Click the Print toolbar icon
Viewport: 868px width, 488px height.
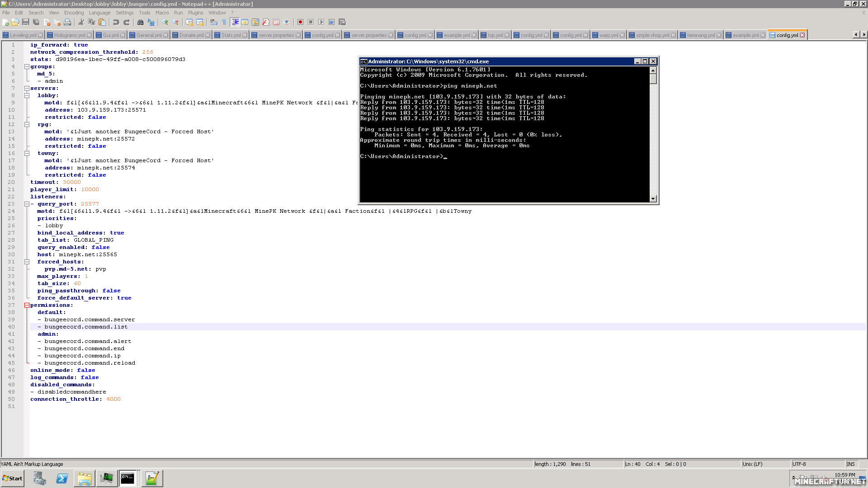click(x=67, y=22)
